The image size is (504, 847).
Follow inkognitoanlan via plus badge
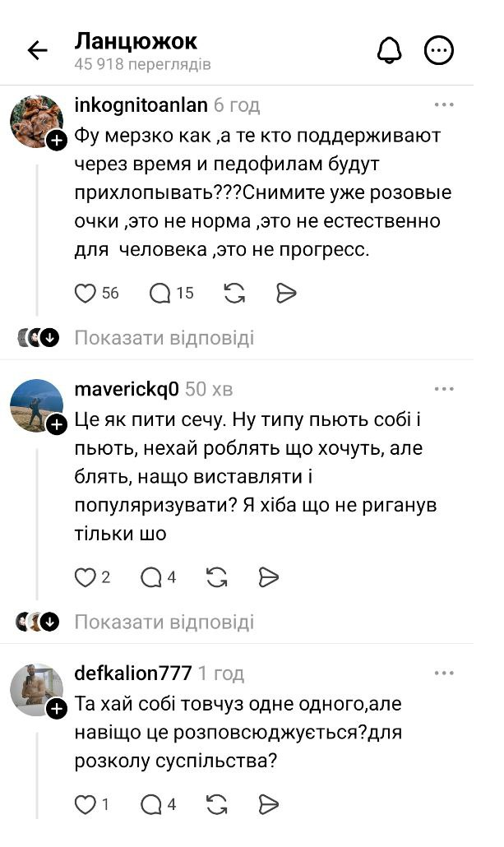click(57, 141)
